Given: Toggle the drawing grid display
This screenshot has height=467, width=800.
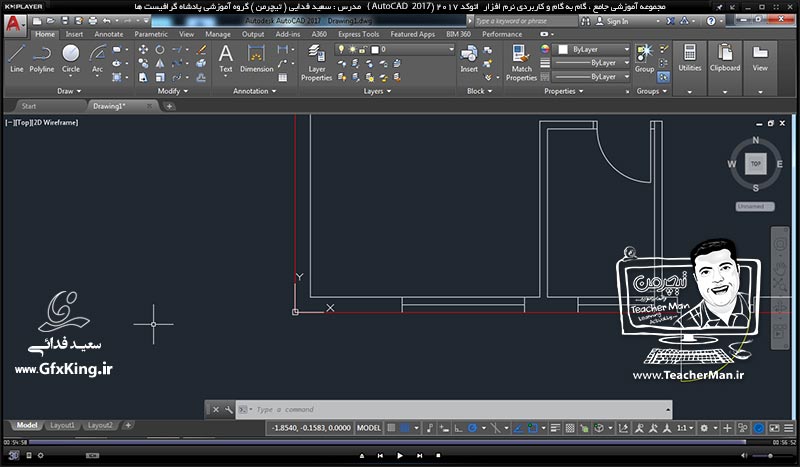Looking at the screenshot, I should 391,428.
